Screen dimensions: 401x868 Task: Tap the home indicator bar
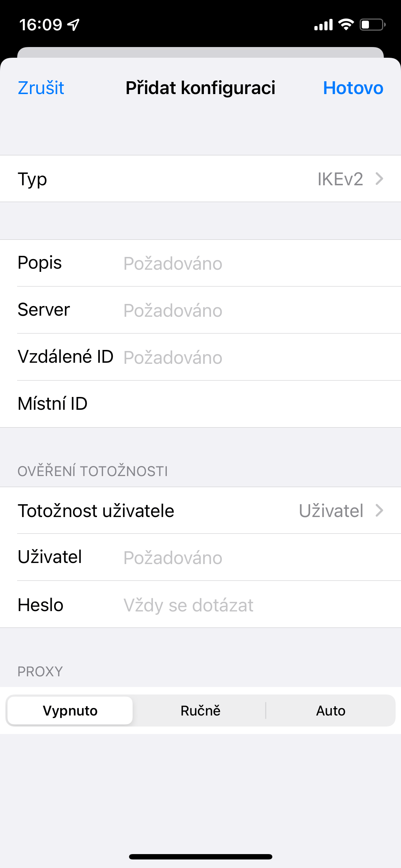200,857
